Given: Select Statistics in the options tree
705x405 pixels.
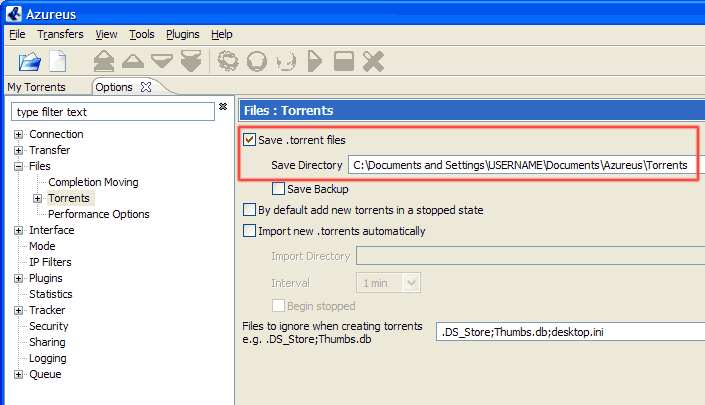Looking at the screenshot, I should pyautogui.click(x=51, y=294).
